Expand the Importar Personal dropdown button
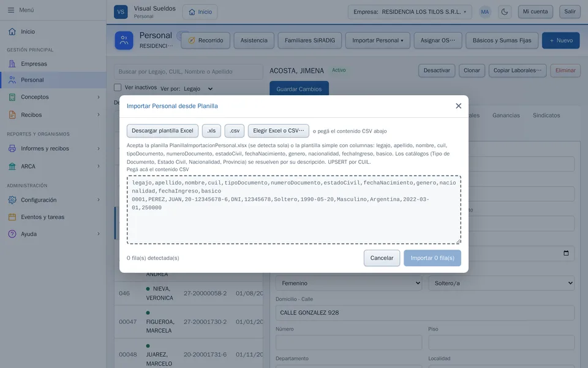The height and width of the screenshot is (368, 588). [378, 40]
